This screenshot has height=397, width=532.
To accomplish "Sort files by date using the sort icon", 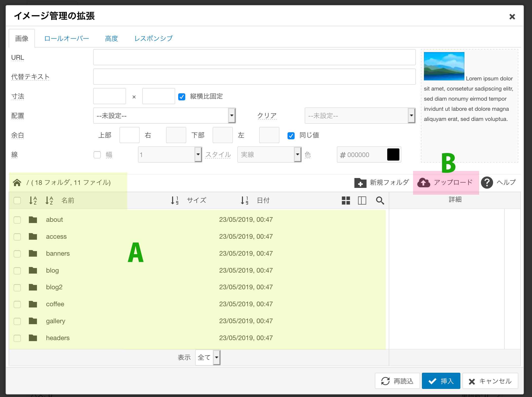I will [244, 201].
